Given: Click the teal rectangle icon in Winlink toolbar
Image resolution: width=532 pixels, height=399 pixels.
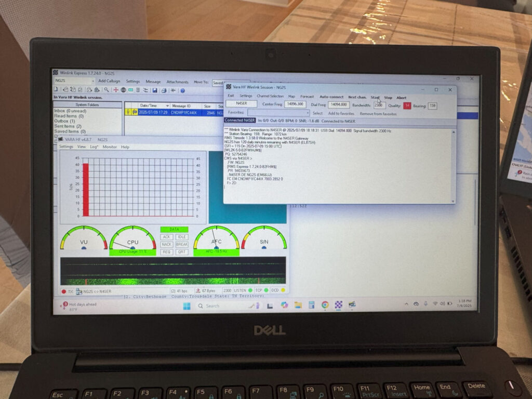Looking at the screenshot, I should (x=130, y=90).
